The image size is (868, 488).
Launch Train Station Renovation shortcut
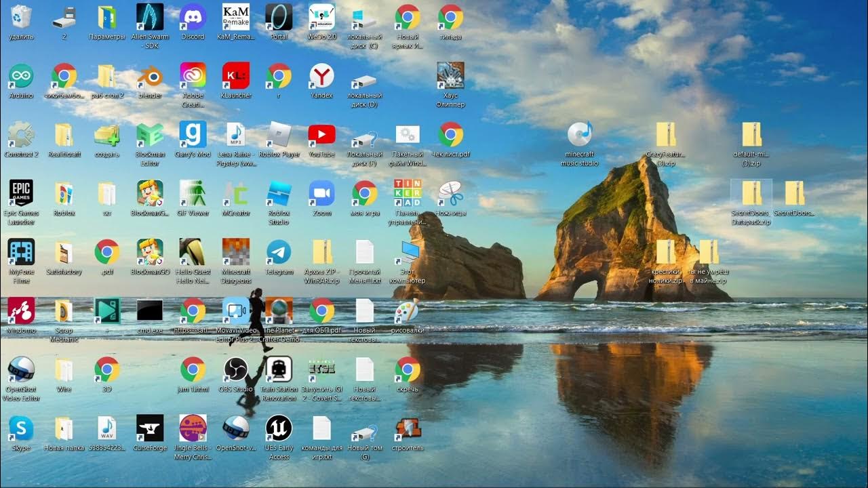[x=278, y=369]
